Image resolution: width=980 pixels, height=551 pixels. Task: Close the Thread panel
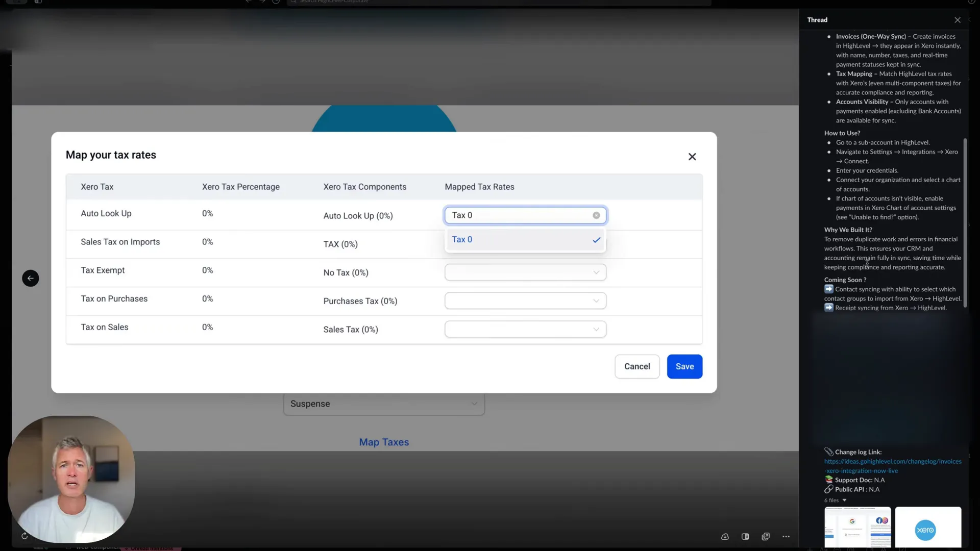click(x=957, y=20)
